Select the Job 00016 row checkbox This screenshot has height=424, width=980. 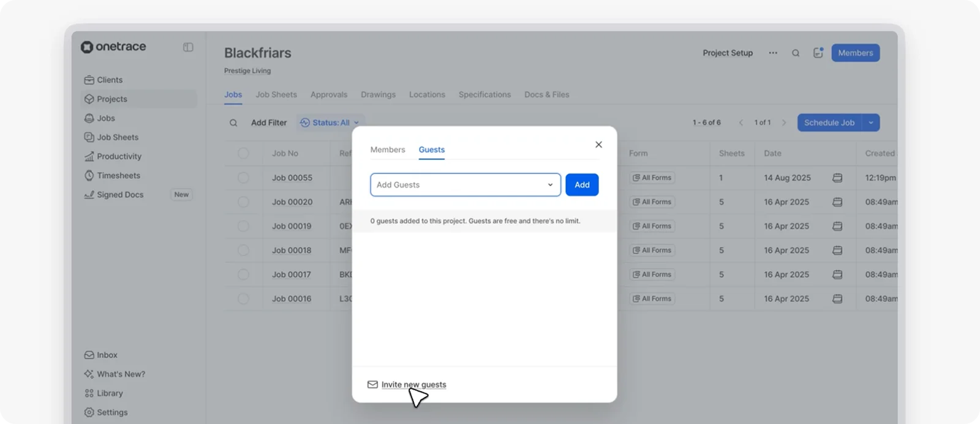pyautogui.click(x=243, y=298)
